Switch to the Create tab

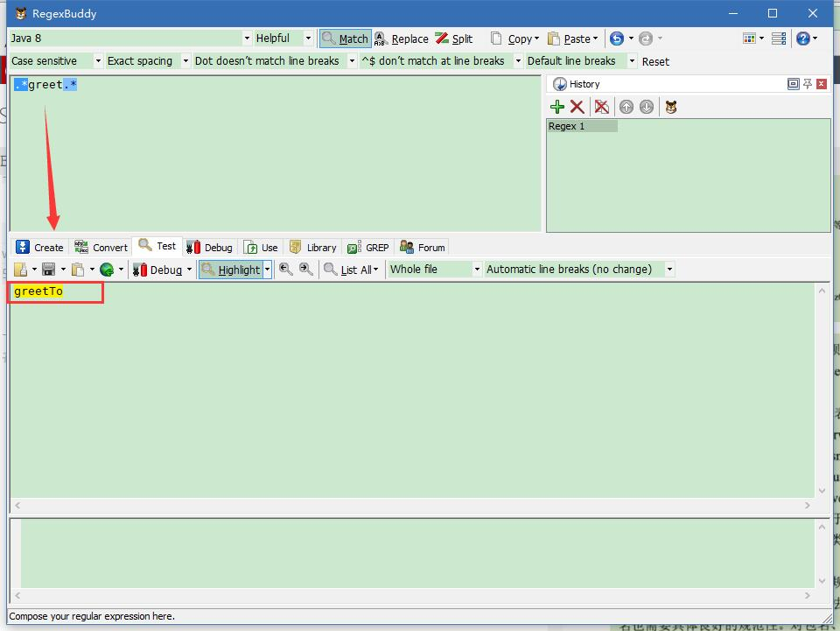[x=39, y=247]
